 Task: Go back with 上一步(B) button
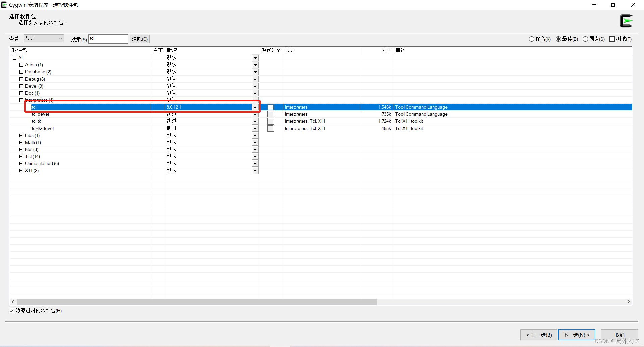point(539,335)
